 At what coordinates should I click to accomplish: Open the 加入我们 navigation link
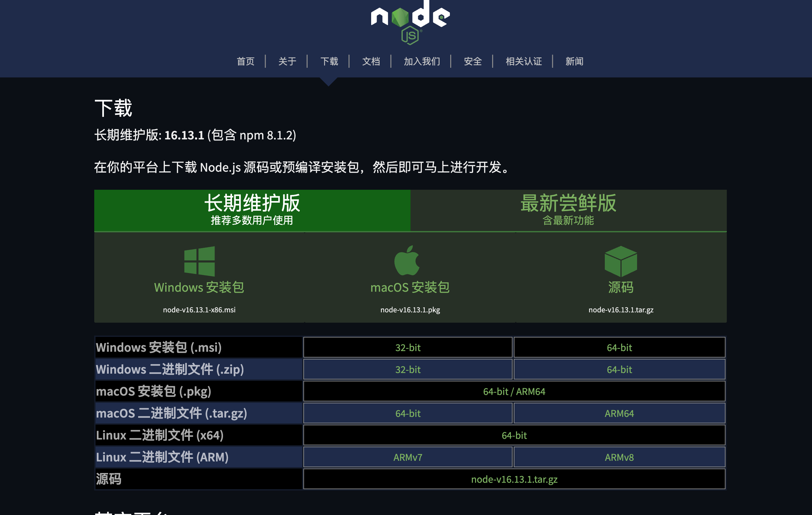421,61
